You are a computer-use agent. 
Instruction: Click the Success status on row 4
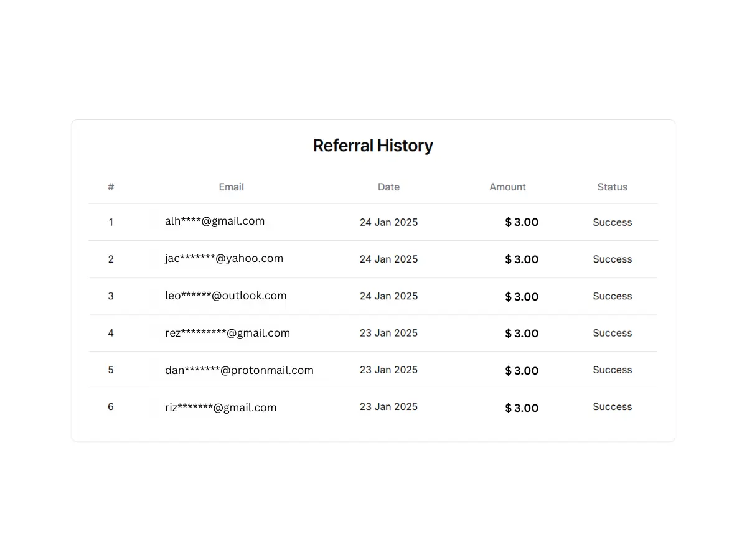pyautogui.click(x=612, y=333)
